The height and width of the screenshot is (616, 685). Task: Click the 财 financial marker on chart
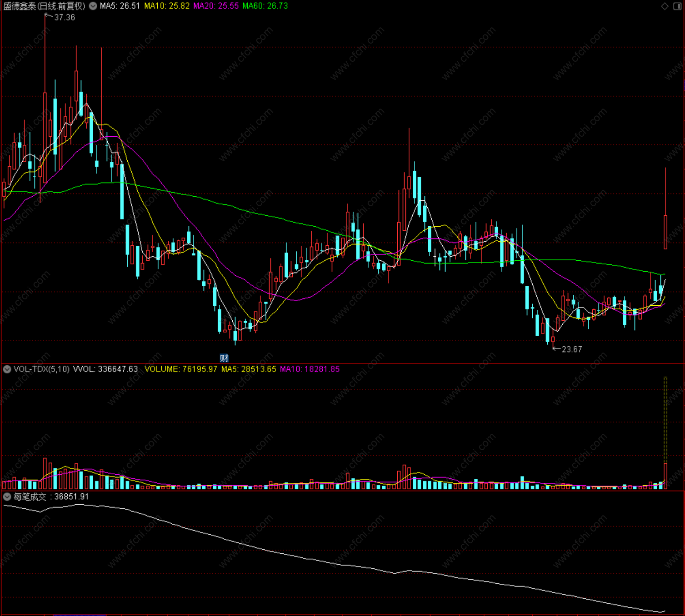(x=224, y=358)
